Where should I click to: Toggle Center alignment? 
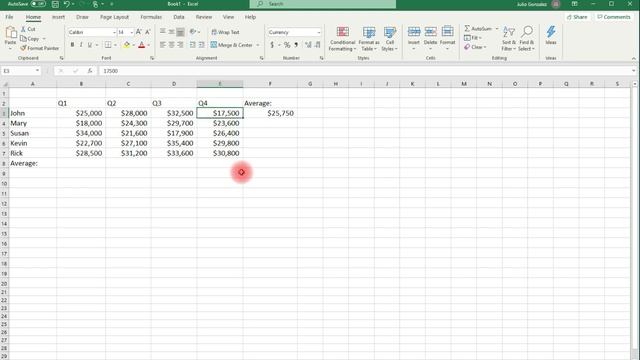coord(171,45)
